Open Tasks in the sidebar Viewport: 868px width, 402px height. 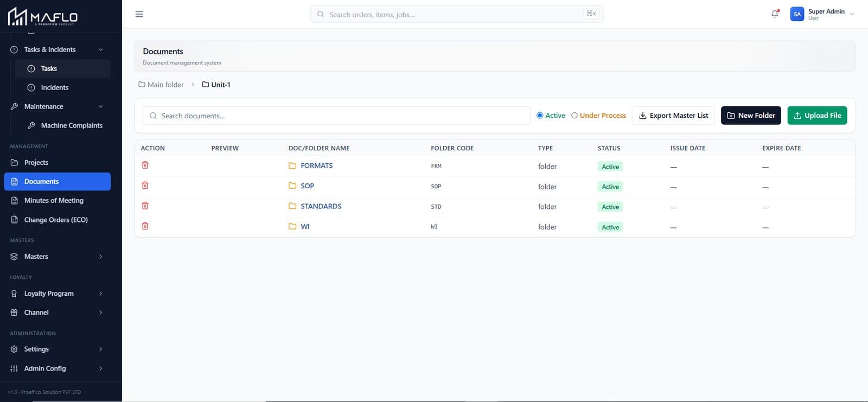pyautogui.click(x=62, y=68)
